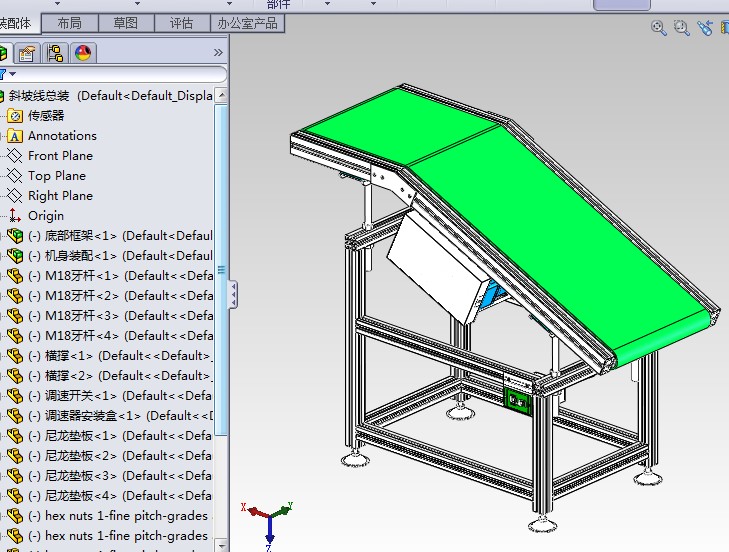Open the filter dropdown arrow
Image resolution: width=729 pixels, height=552 pixels.
point(13,74)
